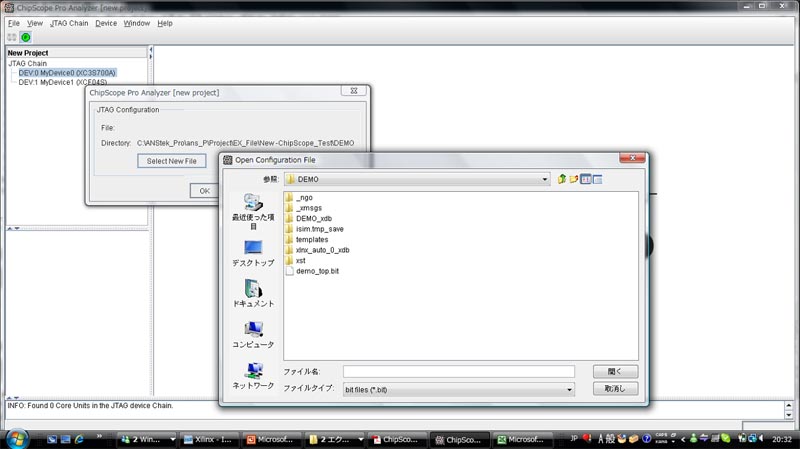The height and width of the screenshot is (449, 800).
Task: Confirm JTAG Configuration with OK
Action: point(204,191)
